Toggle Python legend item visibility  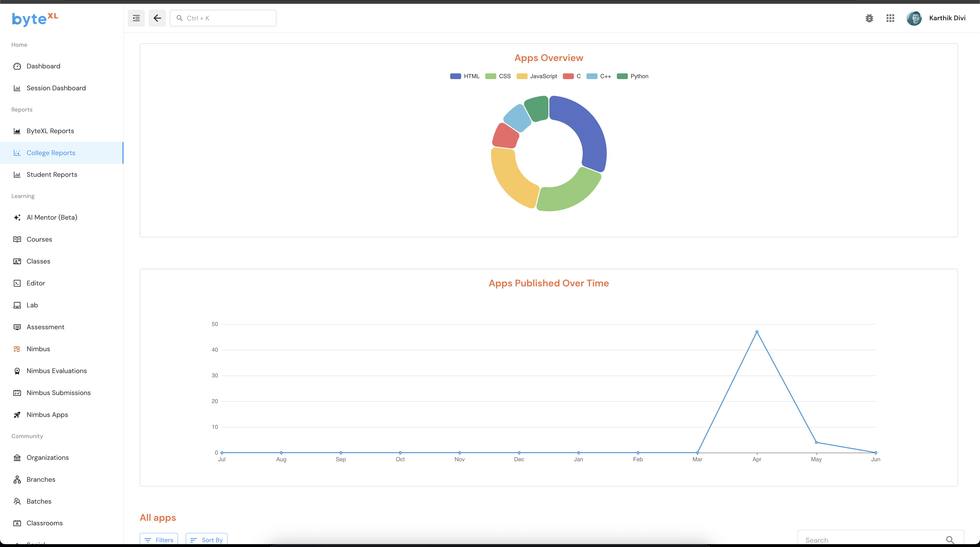639,76
